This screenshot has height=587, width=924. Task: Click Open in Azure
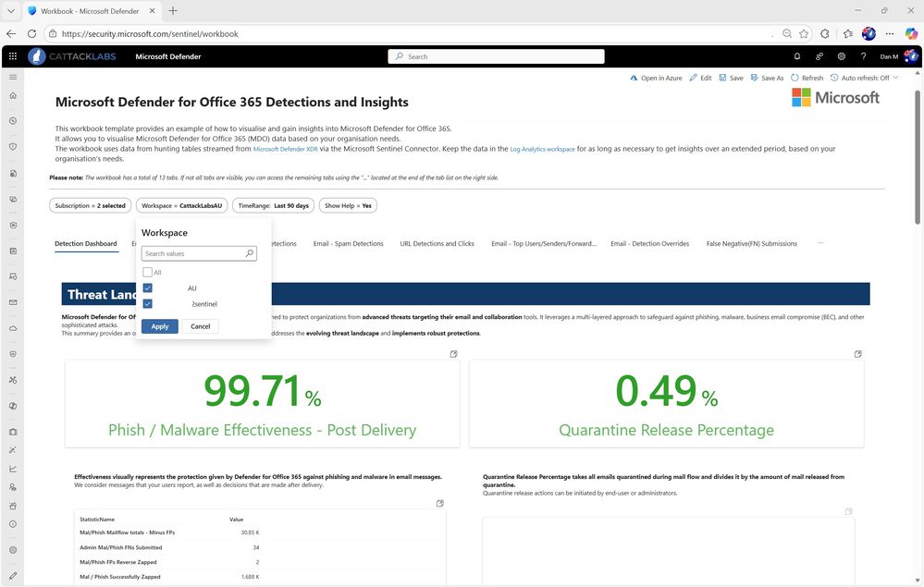coord(656,78)
